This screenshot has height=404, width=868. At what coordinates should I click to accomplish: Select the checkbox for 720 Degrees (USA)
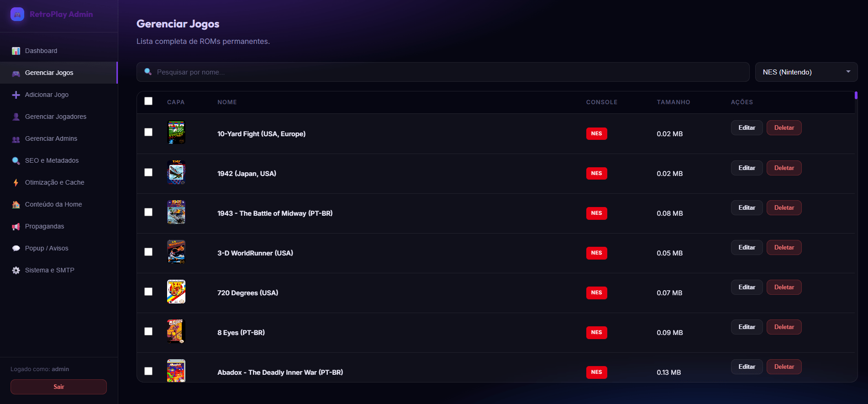coord(148,292)
